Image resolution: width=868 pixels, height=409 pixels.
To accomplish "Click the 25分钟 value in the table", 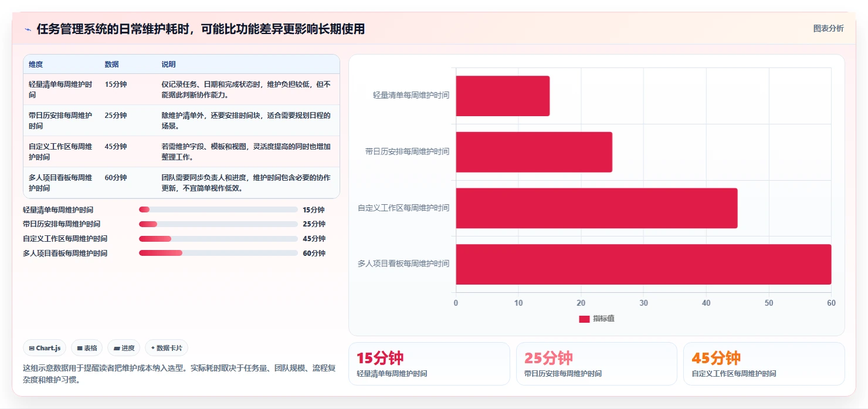I will tap(116, 116).
